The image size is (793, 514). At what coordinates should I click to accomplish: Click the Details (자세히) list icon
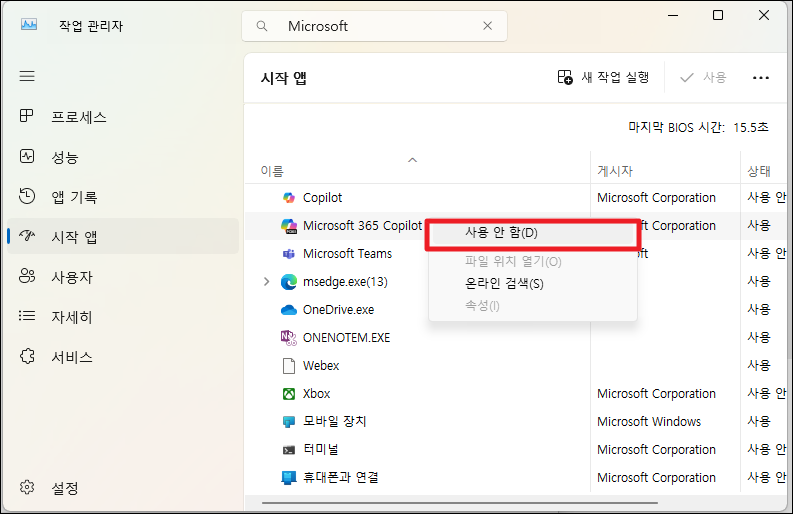point(27,316)
